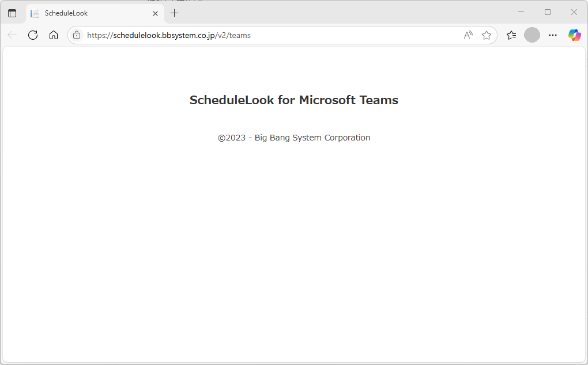Click the ScheduleLook for Microsoft Teams heading
Image resolution: width=588 pixels, height=365 pixels.
(x=294, y=100)
